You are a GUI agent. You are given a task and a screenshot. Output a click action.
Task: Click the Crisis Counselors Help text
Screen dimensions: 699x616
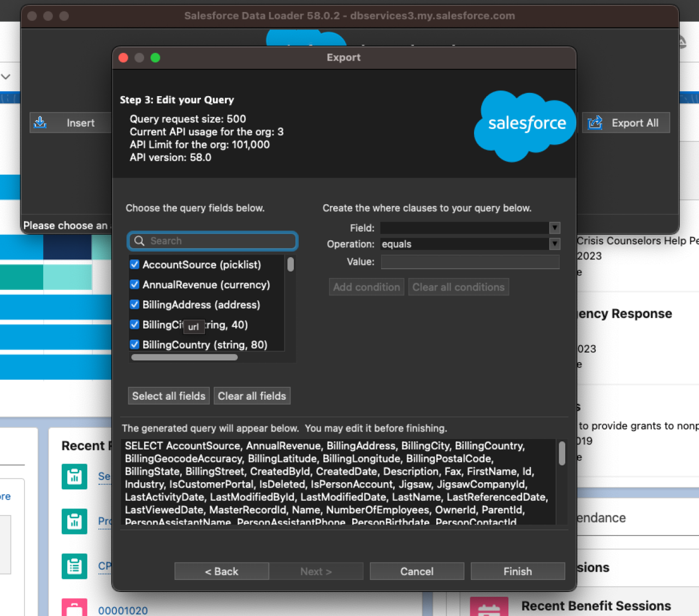click(x=638, y=241)
